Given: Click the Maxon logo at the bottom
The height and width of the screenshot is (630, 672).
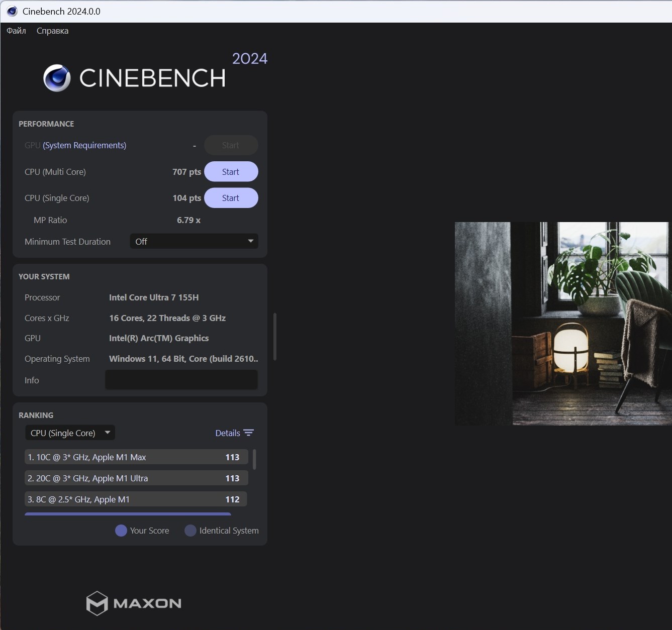Looking at the screenshot, I should tap(134, 603).
